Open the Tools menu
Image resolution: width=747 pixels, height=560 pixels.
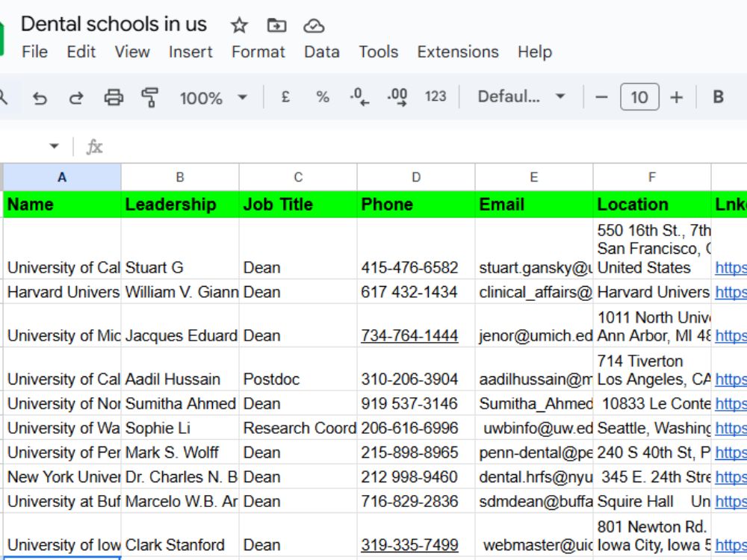[x=378, y=52]
